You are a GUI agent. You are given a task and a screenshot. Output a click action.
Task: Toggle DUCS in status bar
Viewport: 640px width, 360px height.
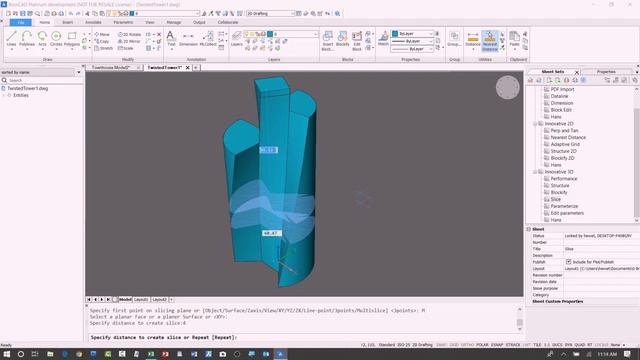coord(557,345)
